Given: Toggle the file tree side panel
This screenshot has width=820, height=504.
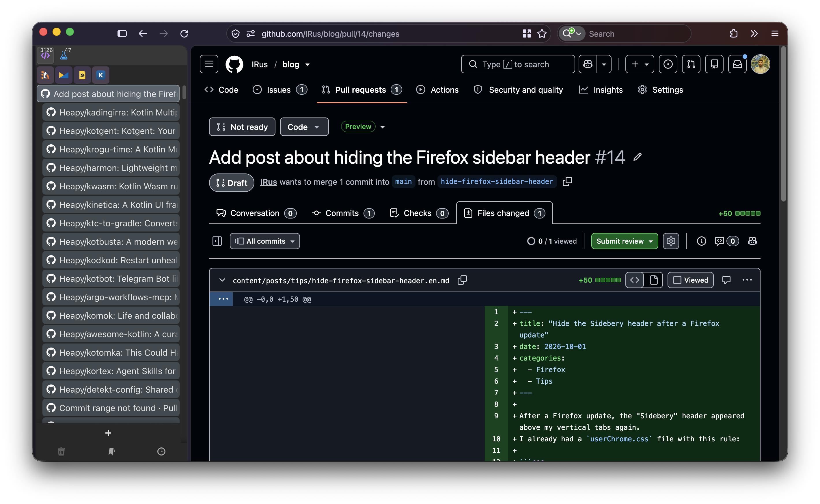Looking at the screenshot, I should coord(217,241).
